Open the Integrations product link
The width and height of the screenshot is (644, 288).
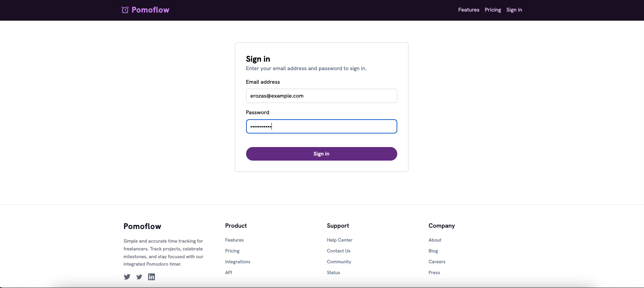(238, 262)
